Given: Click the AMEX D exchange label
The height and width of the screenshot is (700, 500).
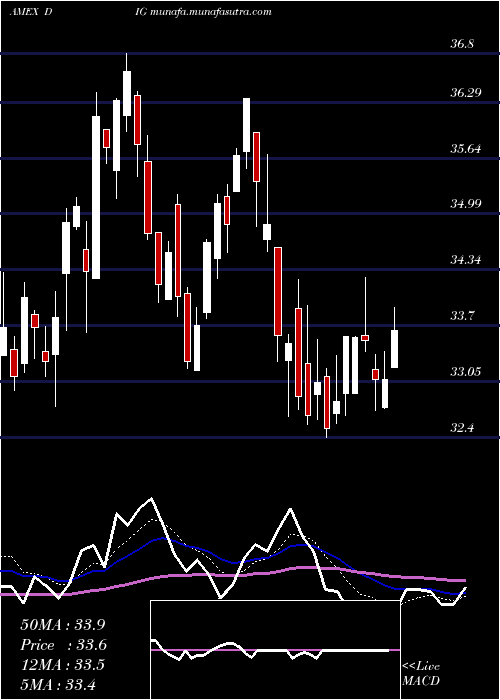Looking at the screenshot, I should coord(31,12).
